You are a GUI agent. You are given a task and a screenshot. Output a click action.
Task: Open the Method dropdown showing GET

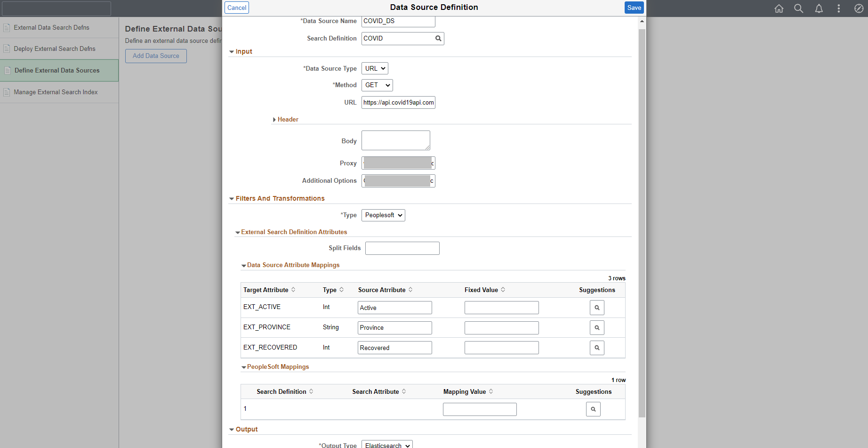pyautogui.click(x=377, y=85)
